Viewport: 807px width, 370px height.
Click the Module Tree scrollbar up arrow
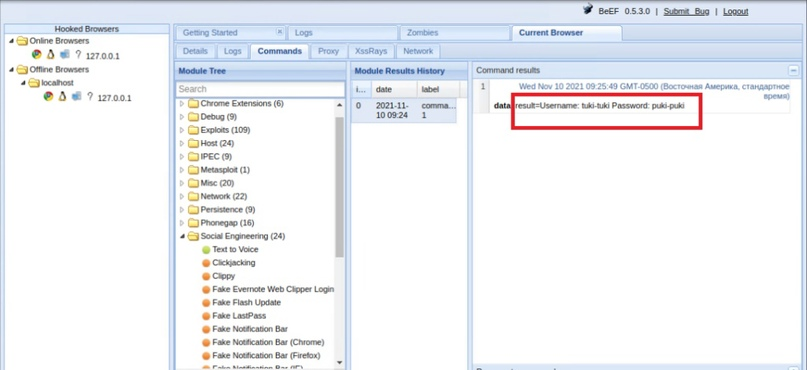pos(340,105)
